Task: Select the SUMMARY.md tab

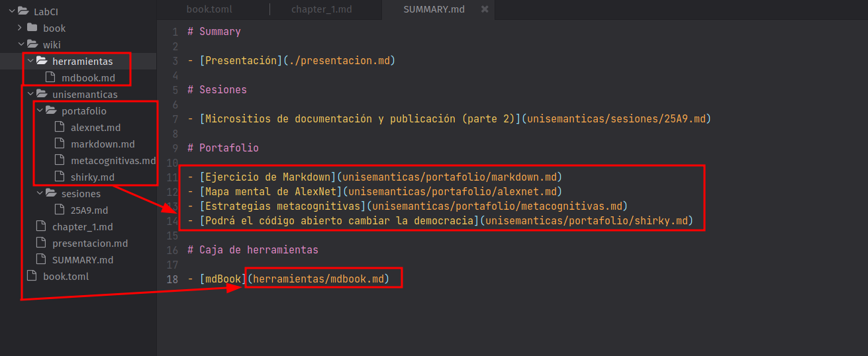Action: click(x=434, y=9)
